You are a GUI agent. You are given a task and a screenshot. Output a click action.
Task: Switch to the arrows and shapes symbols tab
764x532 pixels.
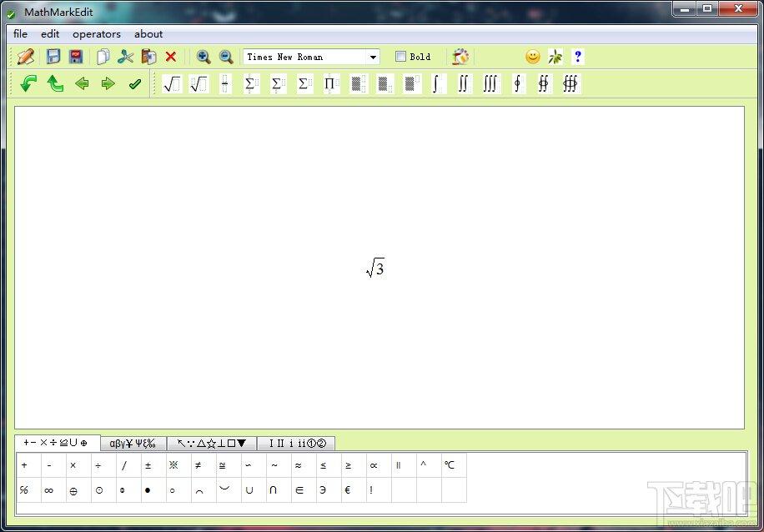[x=212, y=444]
